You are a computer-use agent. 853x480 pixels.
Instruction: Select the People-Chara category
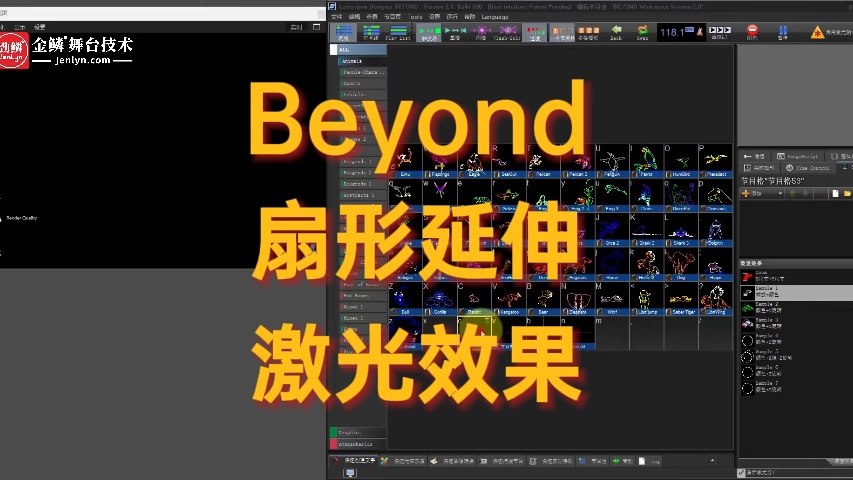(x=362, y=72)
